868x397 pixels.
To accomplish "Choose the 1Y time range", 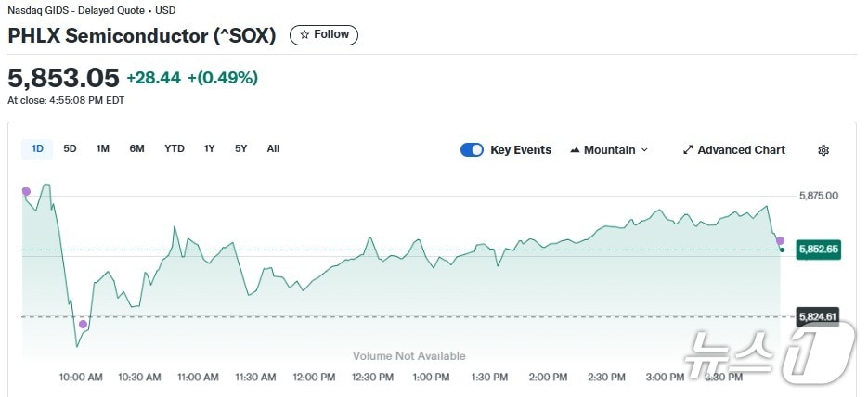I will [x=210, y=148].
